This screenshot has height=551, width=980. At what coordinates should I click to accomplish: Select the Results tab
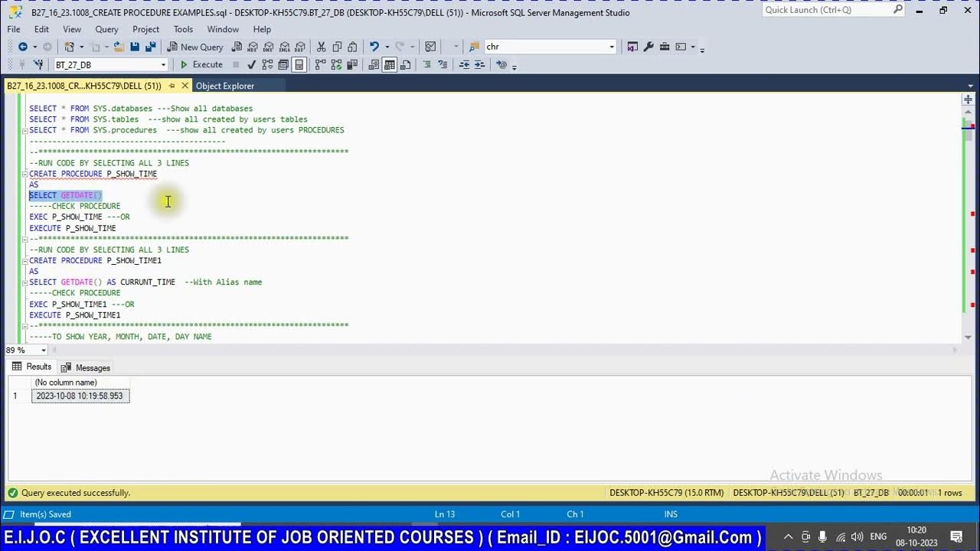coord(31,367)
